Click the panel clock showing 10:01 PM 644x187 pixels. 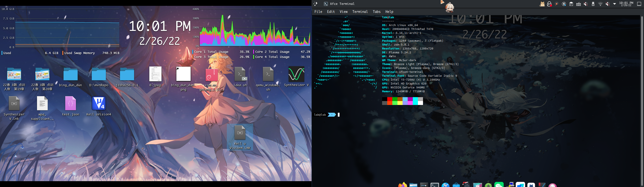pos(626,4)
